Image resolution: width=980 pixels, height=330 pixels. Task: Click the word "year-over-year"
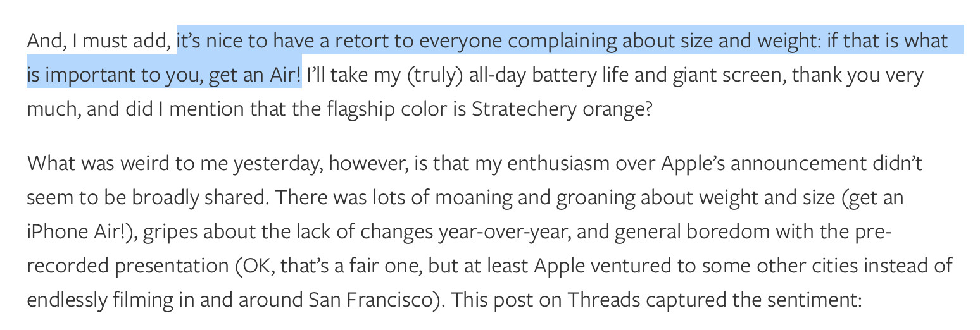pos(505,232)
